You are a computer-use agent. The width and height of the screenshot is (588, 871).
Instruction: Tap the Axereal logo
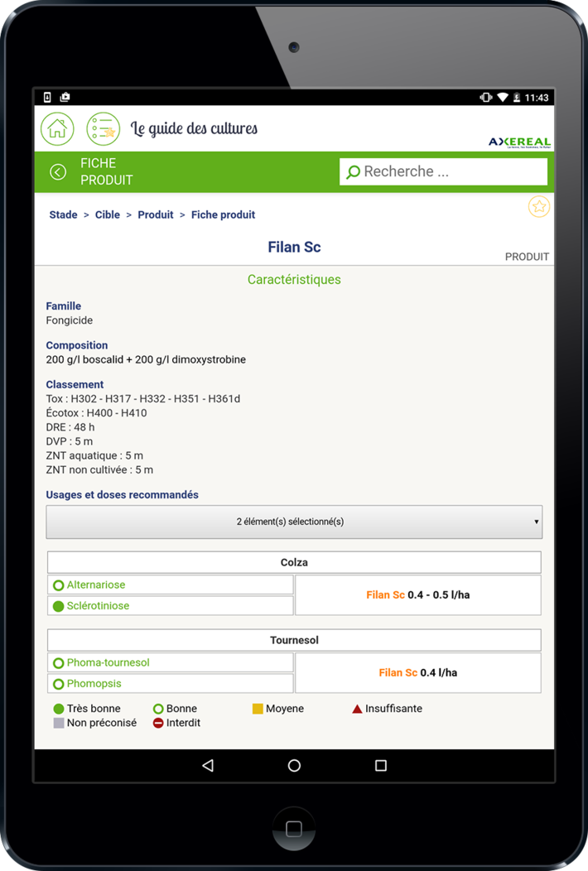point(519,142)
